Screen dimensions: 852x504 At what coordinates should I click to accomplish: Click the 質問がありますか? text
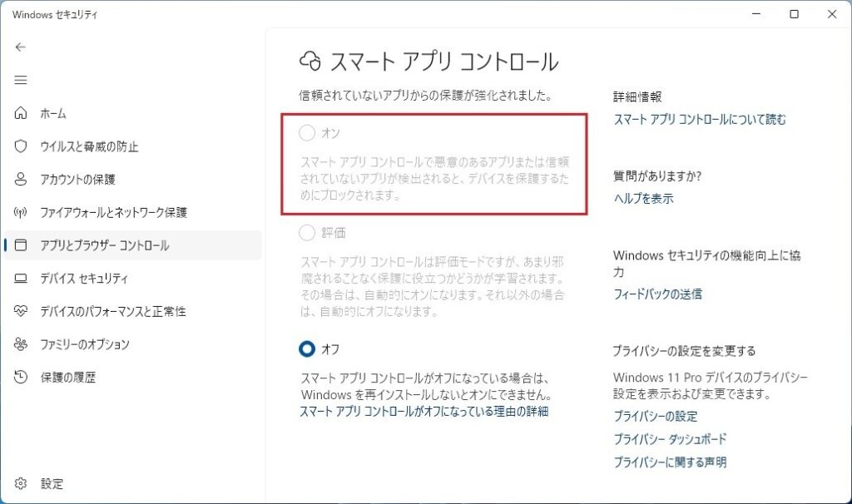click(x=657, y=176)
